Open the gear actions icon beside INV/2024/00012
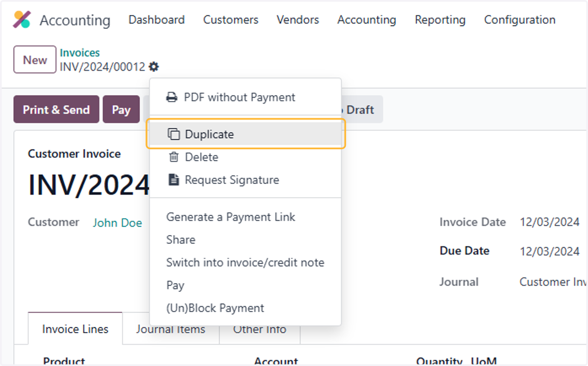This screenshot has width=588, height=366. pos(154,67)
